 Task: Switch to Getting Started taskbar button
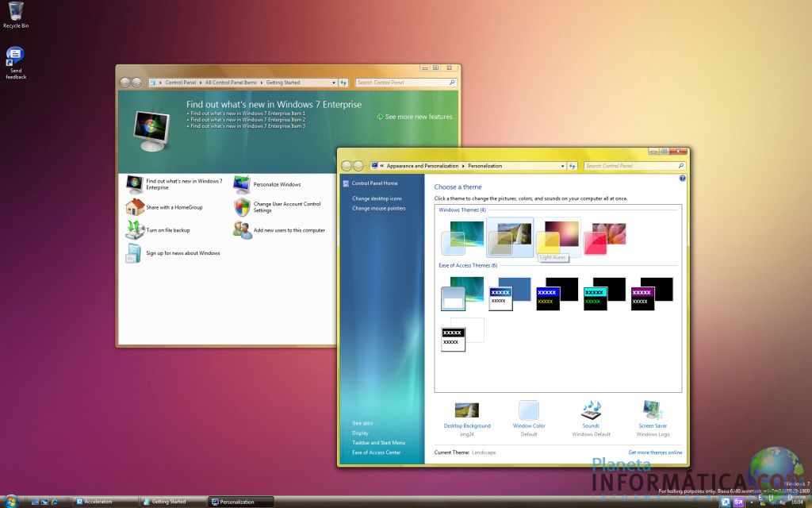(173, 502)
